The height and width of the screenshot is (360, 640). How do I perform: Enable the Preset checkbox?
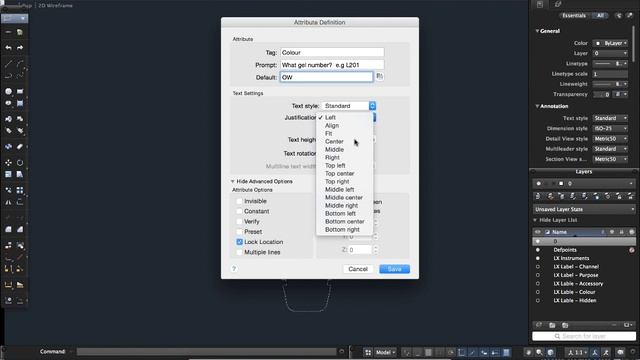tap(239, 232)
